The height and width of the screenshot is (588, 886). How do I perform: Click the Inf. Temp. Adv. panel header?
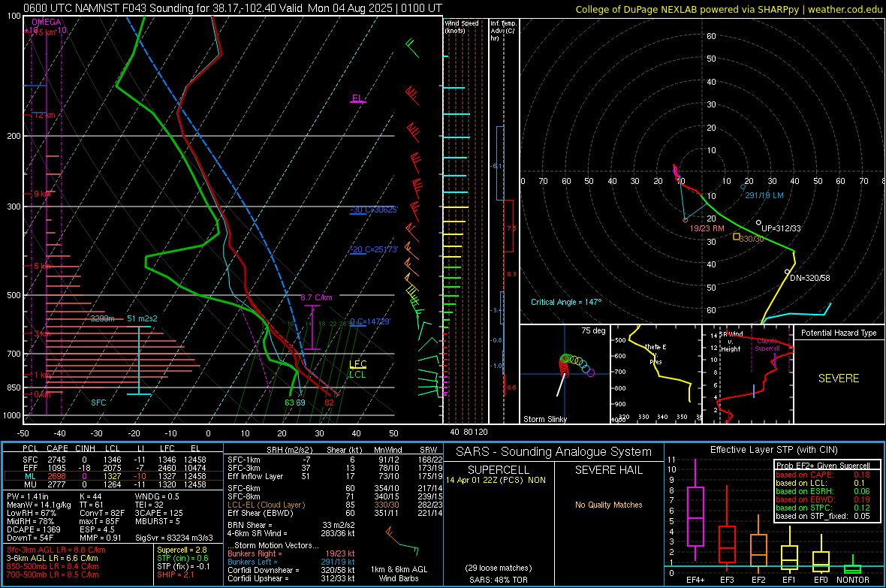point(503,31)
